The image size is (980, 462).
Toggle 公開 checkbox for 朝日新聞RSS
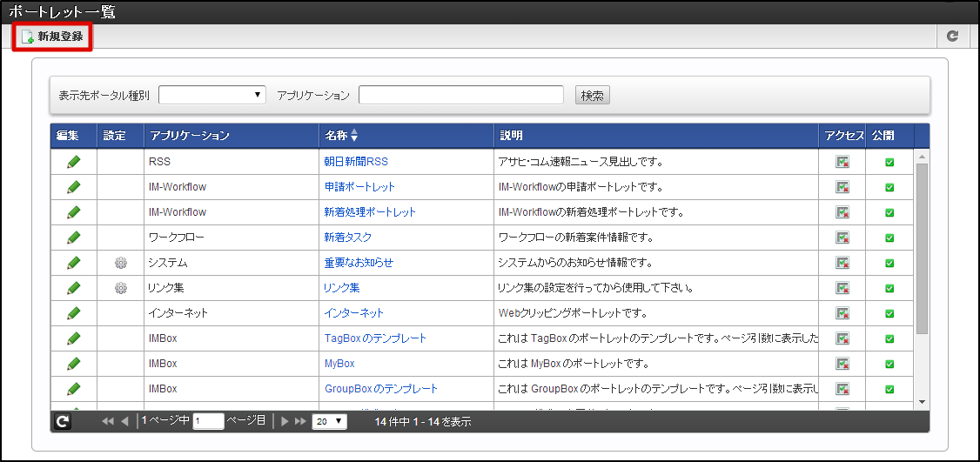pyautogui.click(x=889, y=162)
